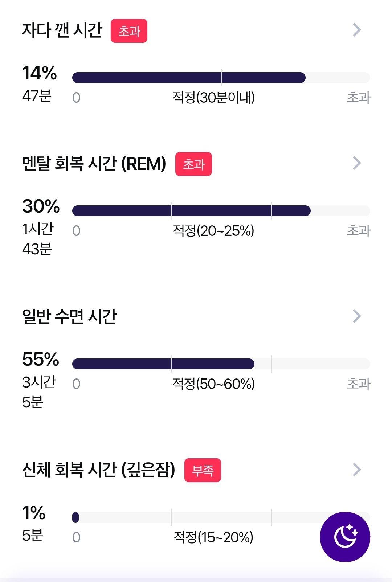This screenshot has height=582, width=392.
Task: Tap 초과 badge next to REM title
Action: (193, 164)
